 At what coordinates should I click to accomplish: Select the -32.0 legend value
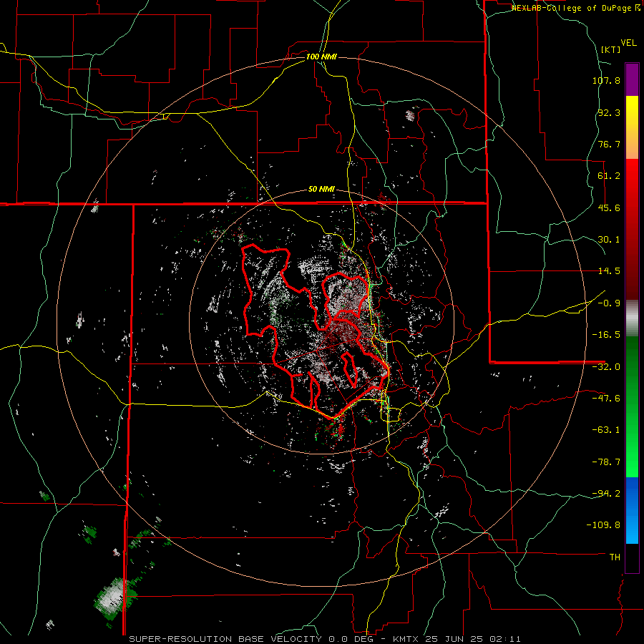(606, 367)
